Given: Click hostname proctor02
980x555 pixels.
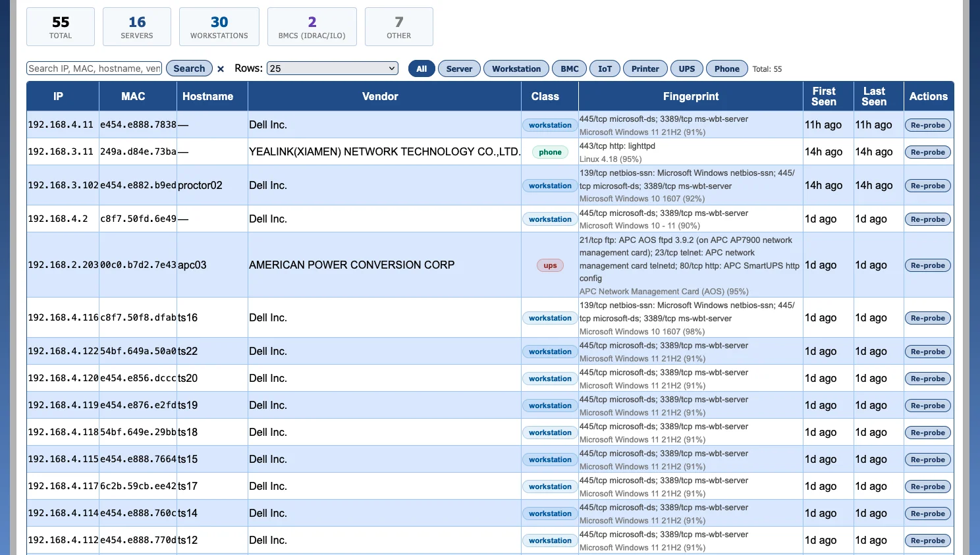Looking at the screenshot, I should point(200,185).
